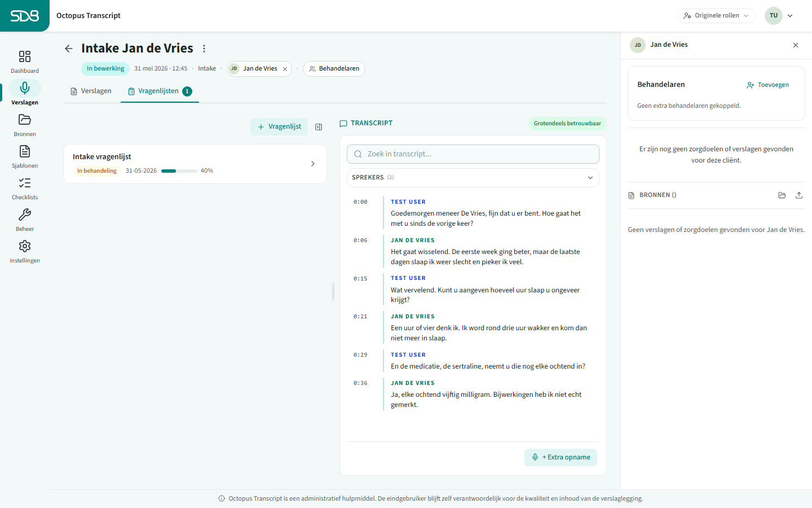The width and height of the screenshot is (812, 508).
Task: Click the transcript speech bubble icon
Action: 343,124
